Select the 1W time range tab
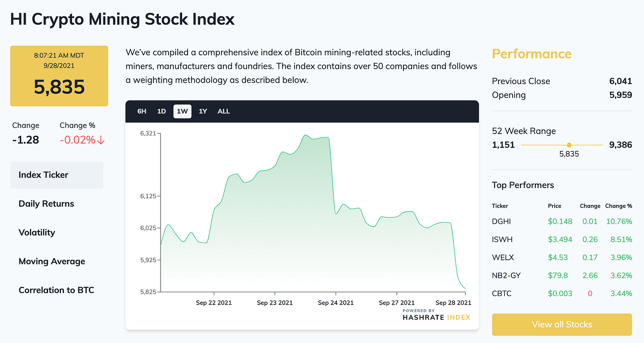644x343 pixels. 182,111
